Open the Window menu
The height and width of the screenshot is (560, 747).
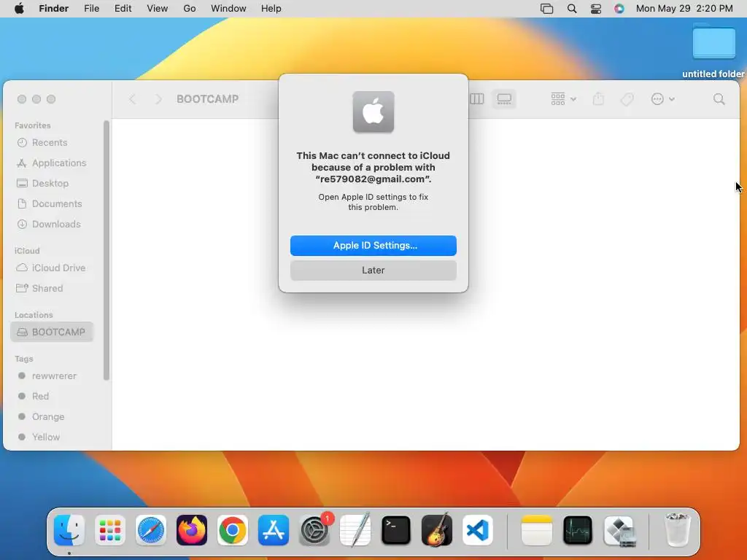tap(228, 9)
